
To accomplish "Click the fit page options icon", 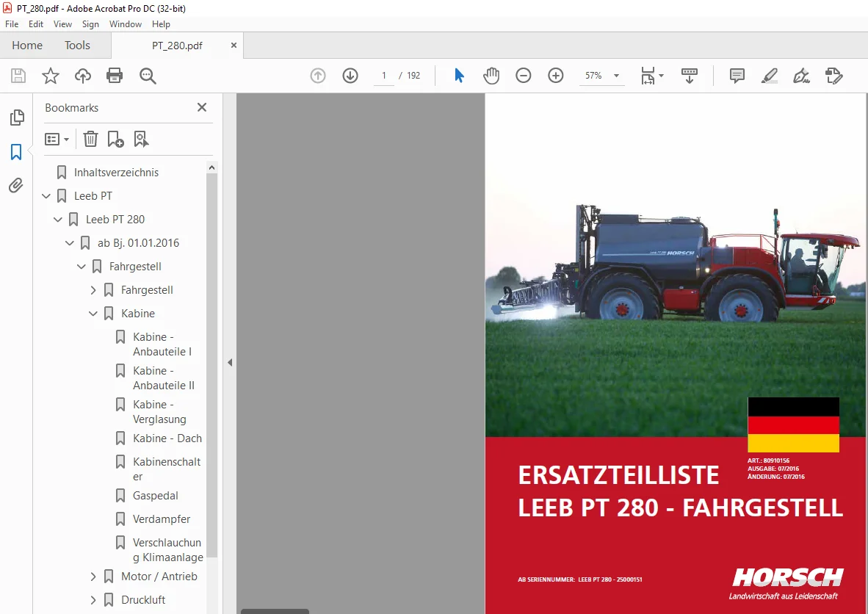I will (651, 76).
